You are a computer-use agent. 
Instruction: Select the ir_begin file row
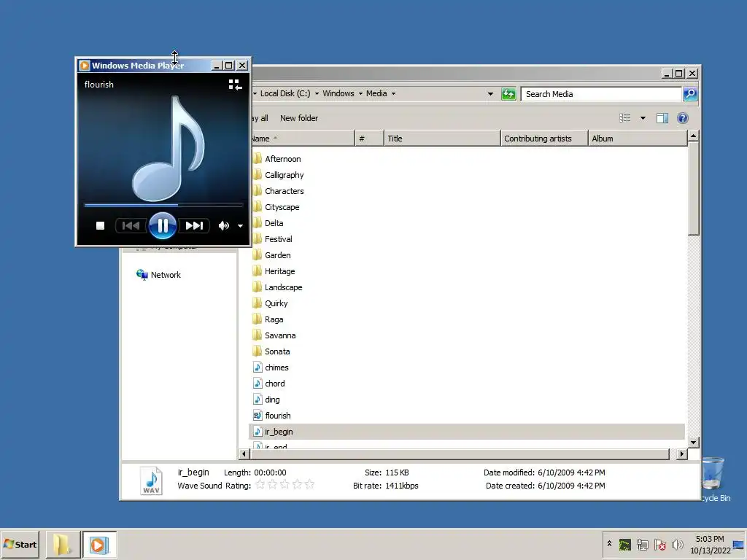(x=467, y=432)
